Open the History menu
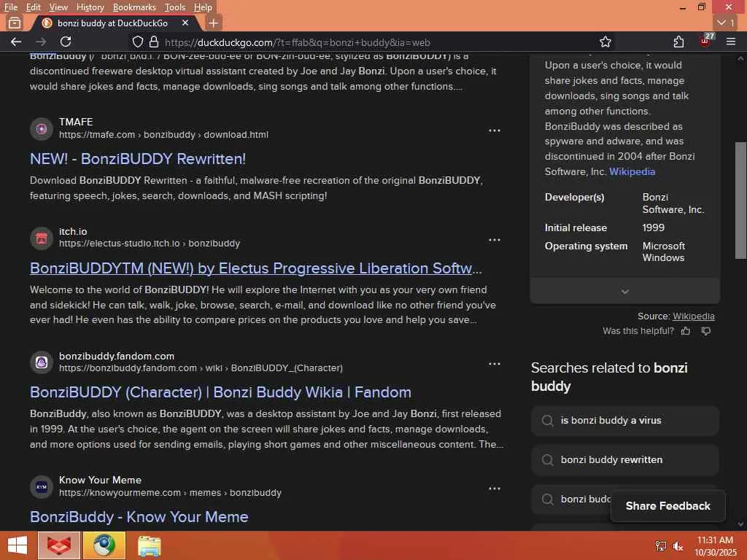This screenshot has width=747, height=560. point(90,7)
